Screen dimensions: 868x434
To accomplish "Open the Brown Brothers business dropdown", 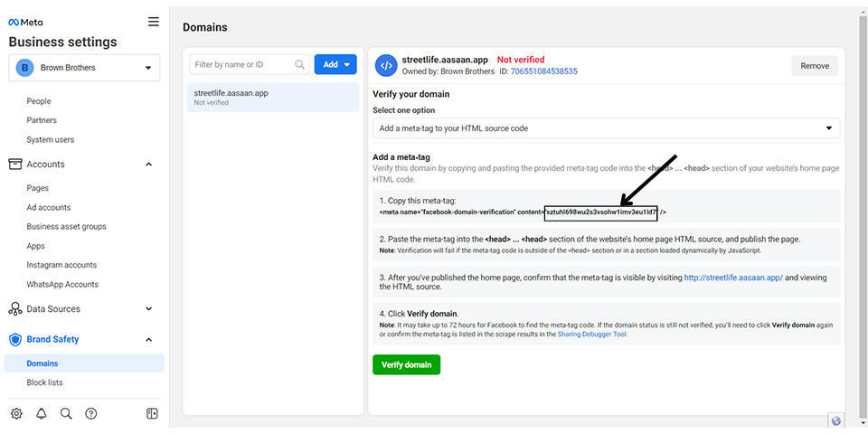I will coord(84,68).
